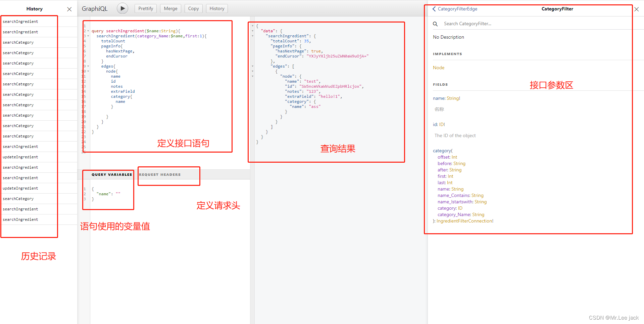The height and width of the screenshot is (324, 644).
Task: Open the String type of name field
Action: pos(453,98)
